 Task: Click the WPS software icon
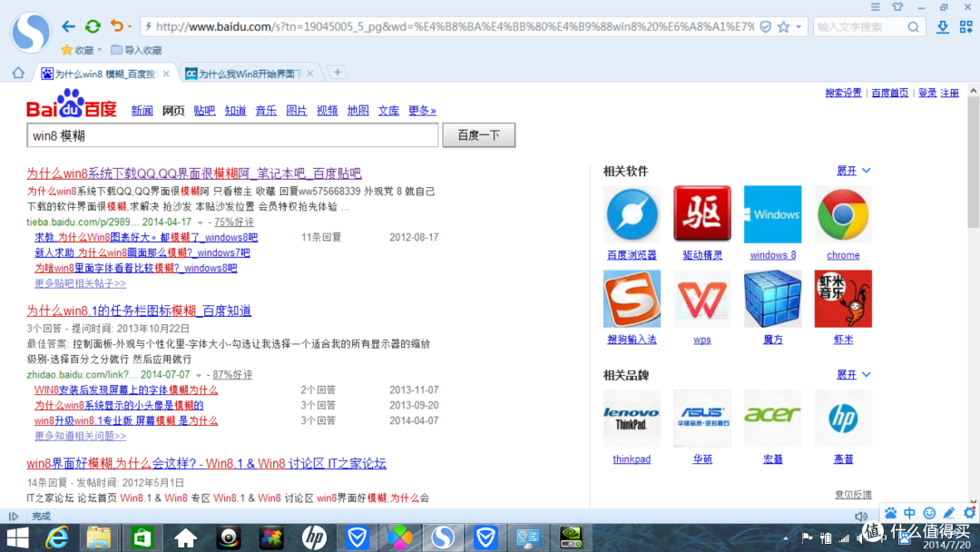(701, 299)
